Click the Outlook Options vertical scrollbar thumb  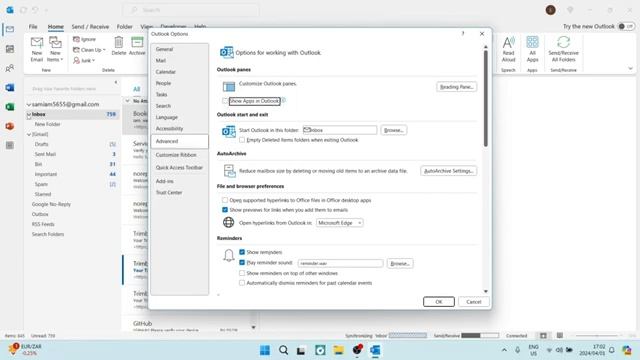coord(486,98)
